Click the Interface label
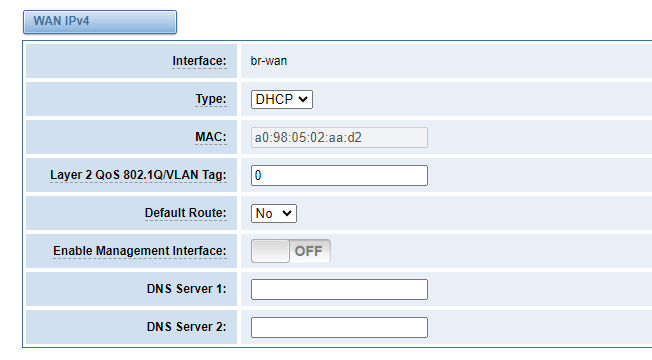This screenshot has width=652, height=360. click(x=199, y=61)
